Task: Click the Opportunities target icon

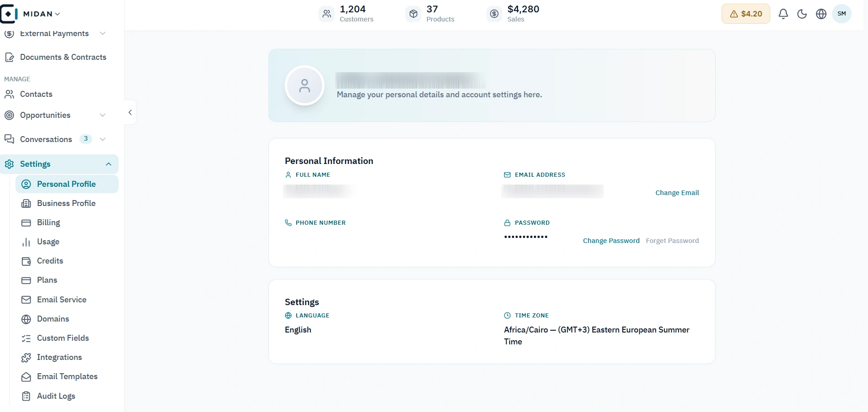Action: pyautogui.click(x=9, y=115)
